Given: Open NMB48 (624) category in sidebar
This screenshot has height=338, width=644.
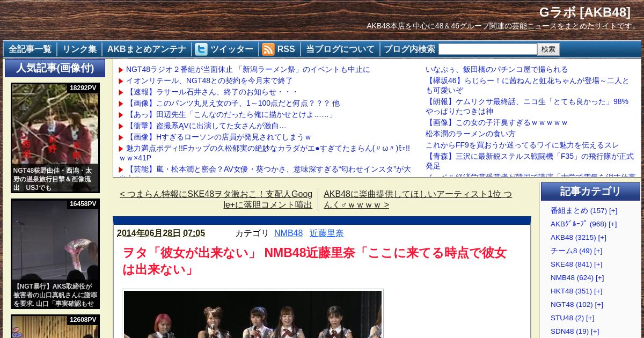Looking at the screenshot, I should pos(572,277).
